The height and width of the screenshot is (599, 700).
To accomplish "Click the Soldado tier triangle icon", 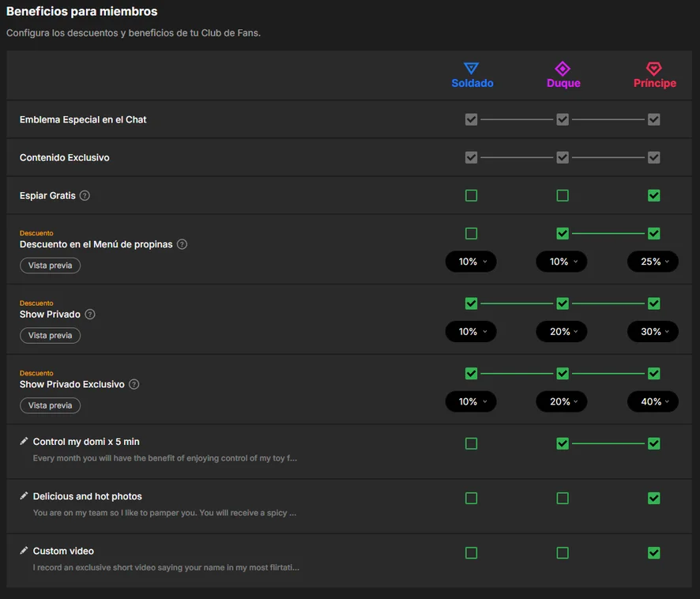I will [x=471, y=68].
